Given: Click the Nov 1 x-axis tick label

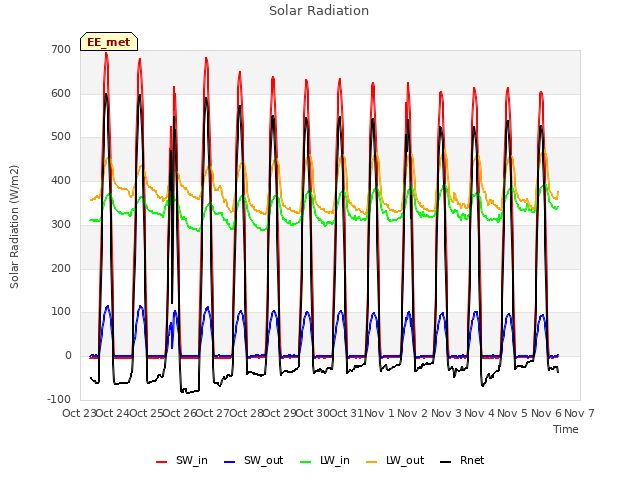Looking at the screenshot, I should coord(379,413).
